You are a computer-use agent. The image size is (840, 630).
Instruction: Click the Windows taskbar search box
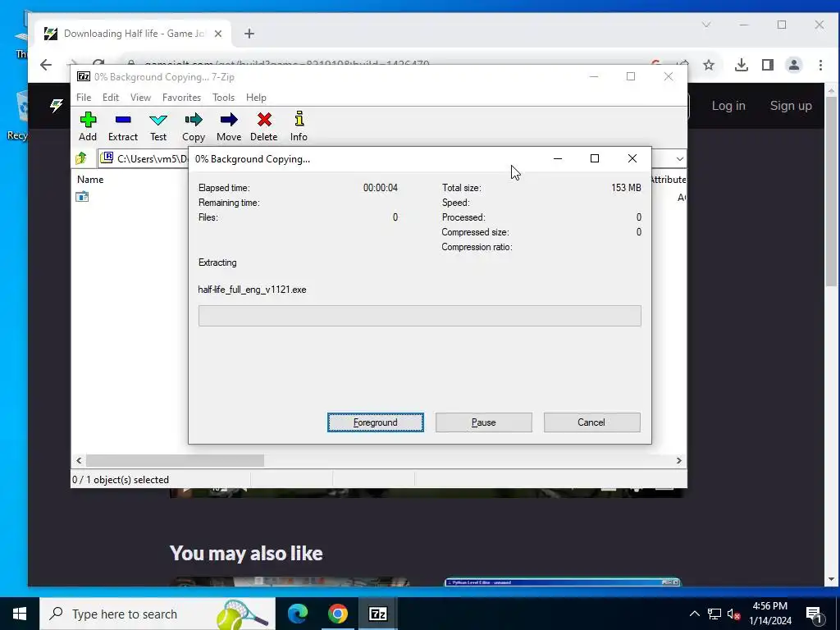point(157,614)
